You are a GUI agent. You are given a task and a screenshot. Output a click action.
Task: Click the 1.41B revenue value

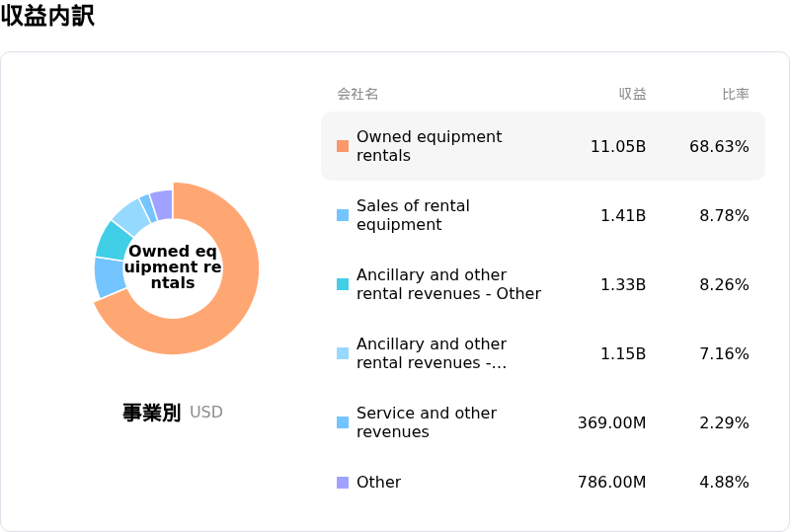623,215
